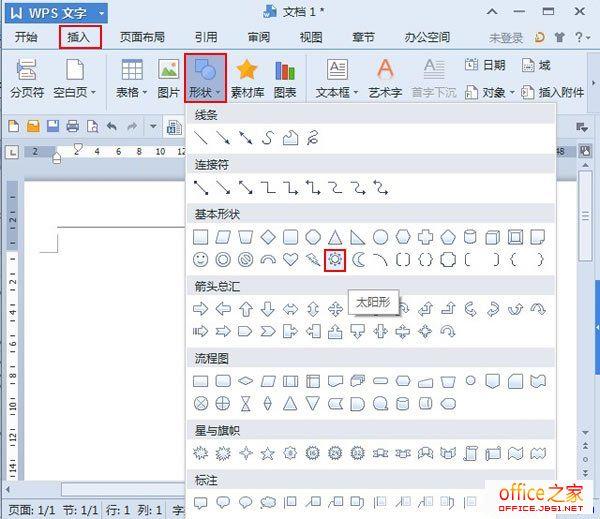The width and height of the screenshot is (600, 519).
Task: Click the print icon
Action: [73, 126]
